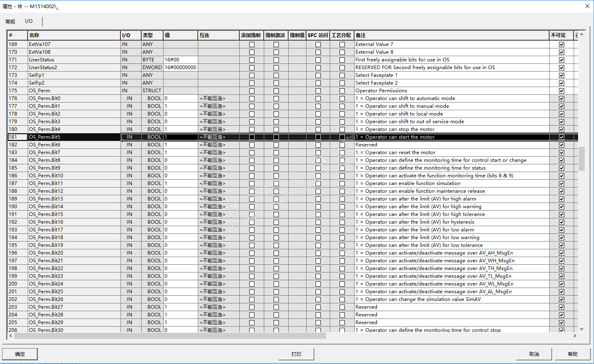Click the 备注 column header

coord(452,35)
